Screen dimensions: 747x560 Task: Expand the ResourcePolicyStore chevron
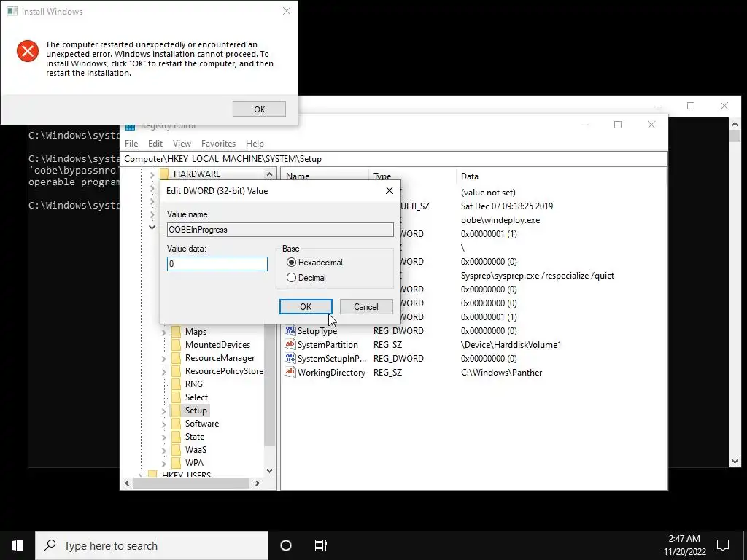coord(164,371)
